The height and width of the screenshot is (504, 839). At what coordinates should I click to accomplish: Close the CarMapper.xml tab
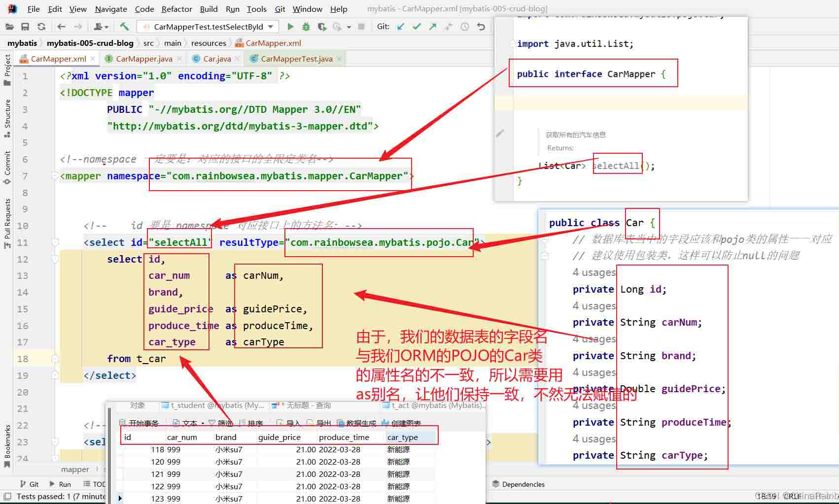tap(93, 59)
